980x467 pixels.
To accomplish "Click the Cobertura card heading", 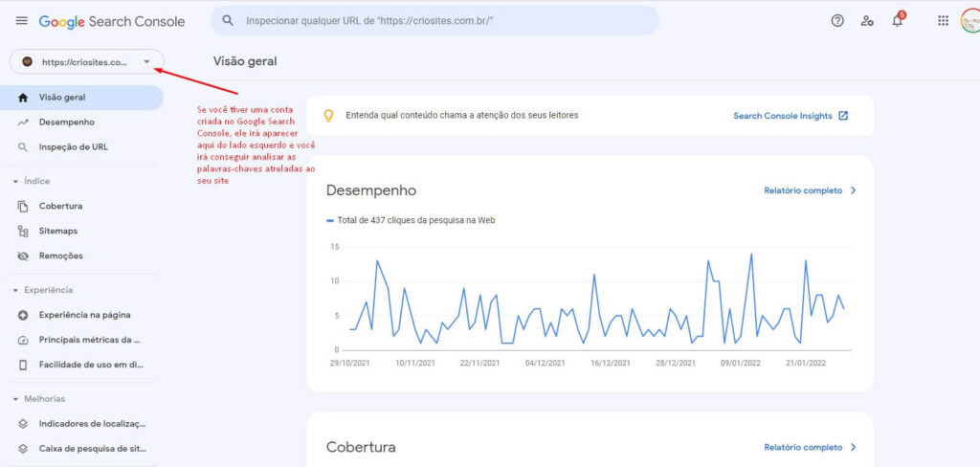I will click(361, 448).
